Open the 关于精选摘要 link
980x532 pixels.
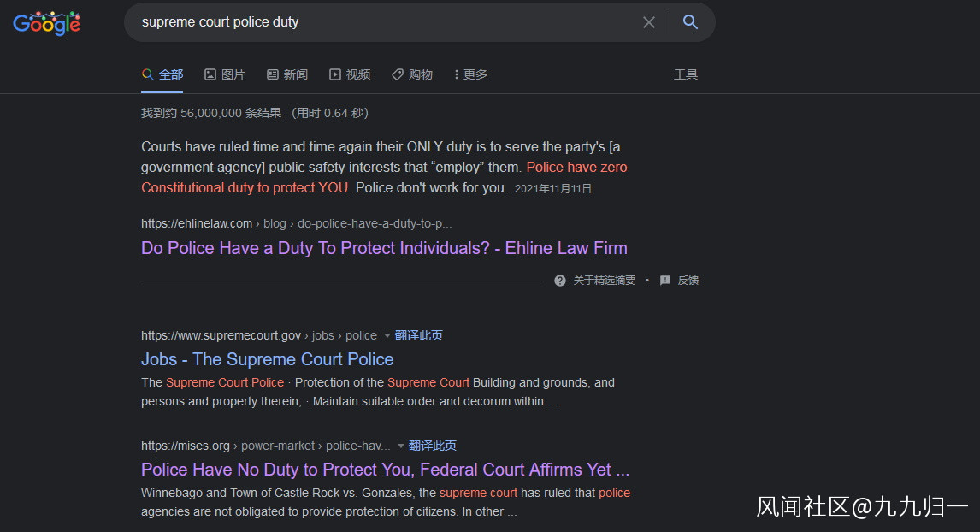coord(604,281)
